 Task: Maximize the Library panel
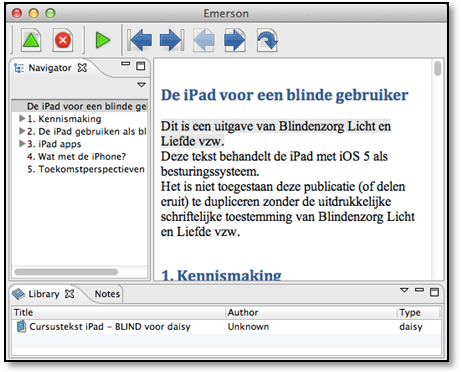tap(434, 292)
